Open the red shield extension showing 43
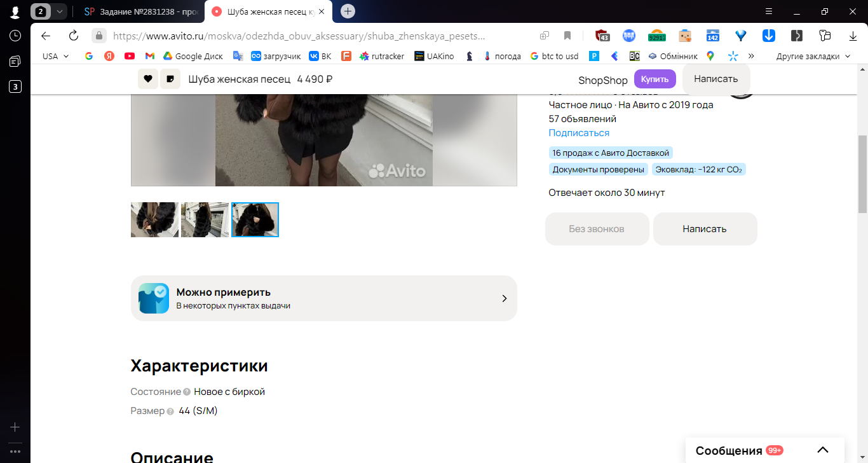Screen dimensions: 868x463 (603, 36)
